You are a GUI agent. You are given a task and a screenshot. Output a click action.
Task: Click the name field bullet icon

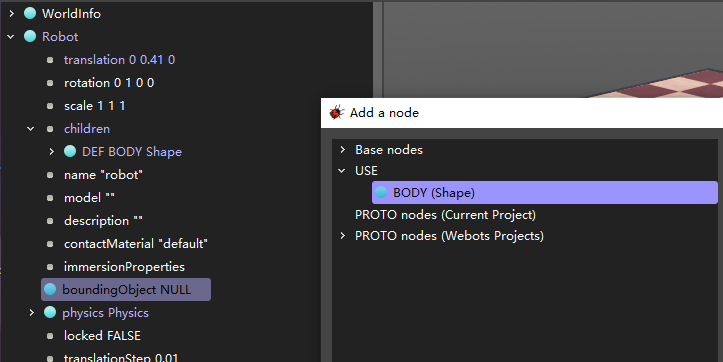[50, 175]
